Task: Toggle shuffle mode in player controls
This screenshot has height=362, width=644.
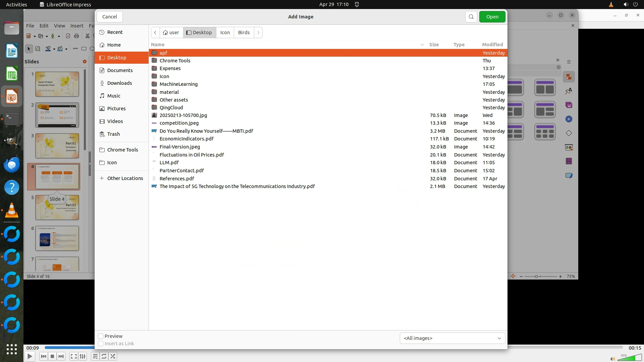Action: tap(113, 356)
